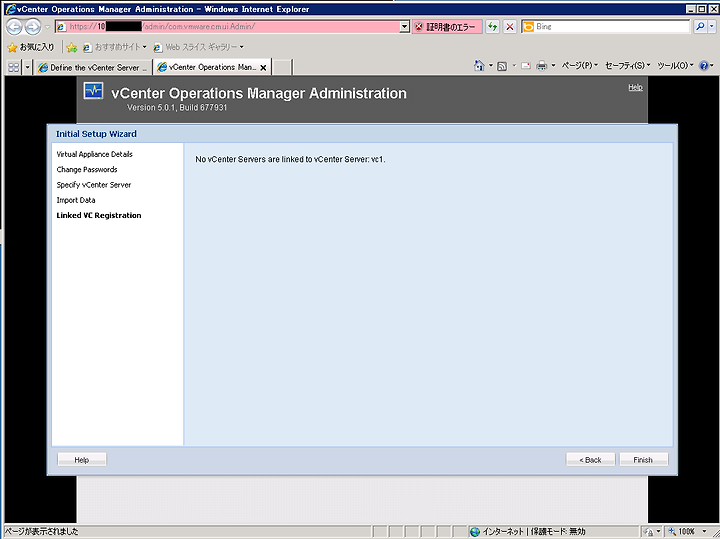Click the "No vCenter Servers are linked" message

point(290,159)
